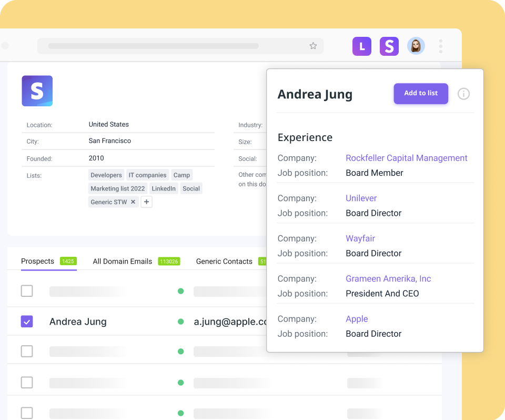
Task: Click the bookmark star in the address bar
Action: [313, 46]
